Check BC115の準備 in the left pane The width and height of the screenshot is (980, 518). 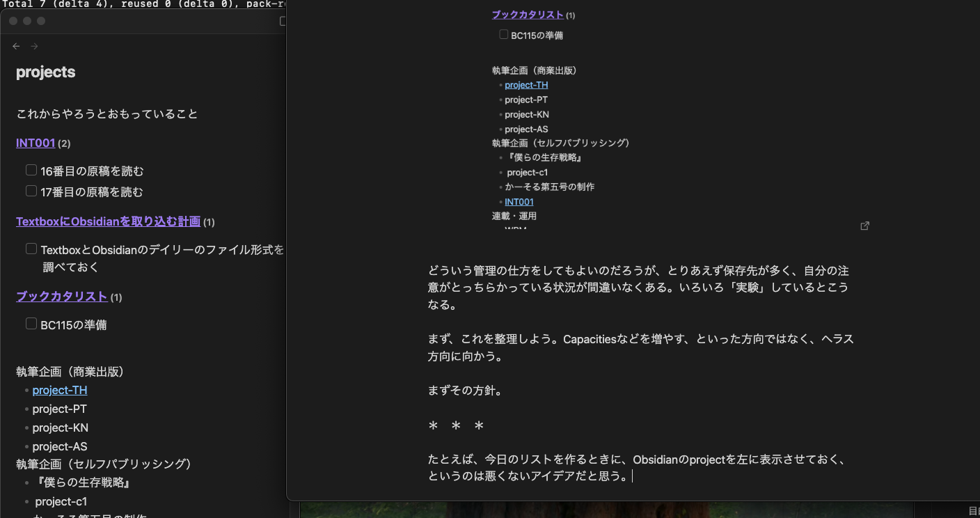tap(31, 323)
